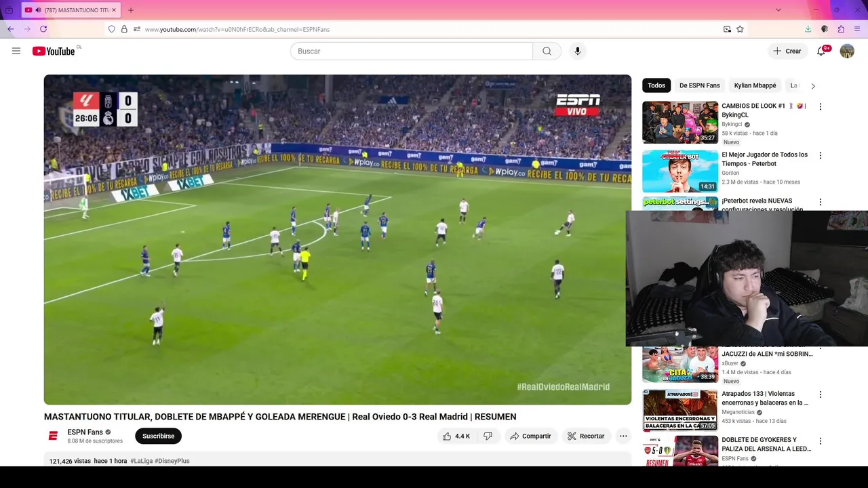
Task: Reload the current page
Action: (43, 29)
